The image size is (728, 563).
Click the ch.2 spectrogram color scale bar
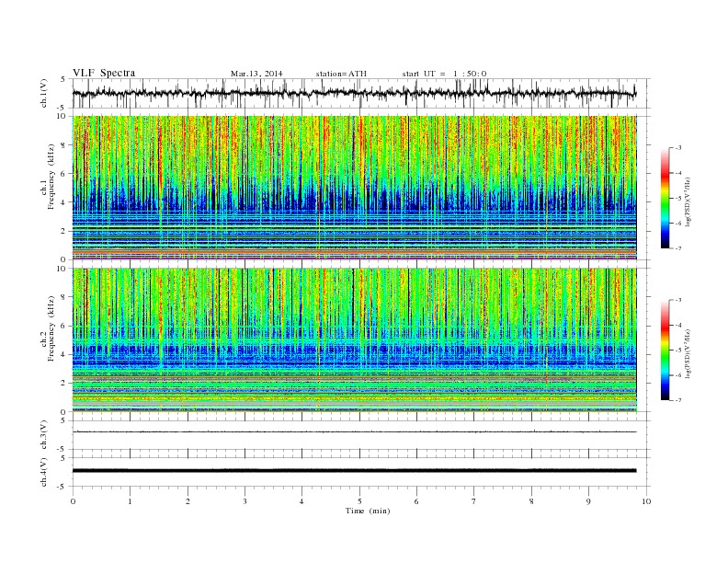(x=665, y=350)
